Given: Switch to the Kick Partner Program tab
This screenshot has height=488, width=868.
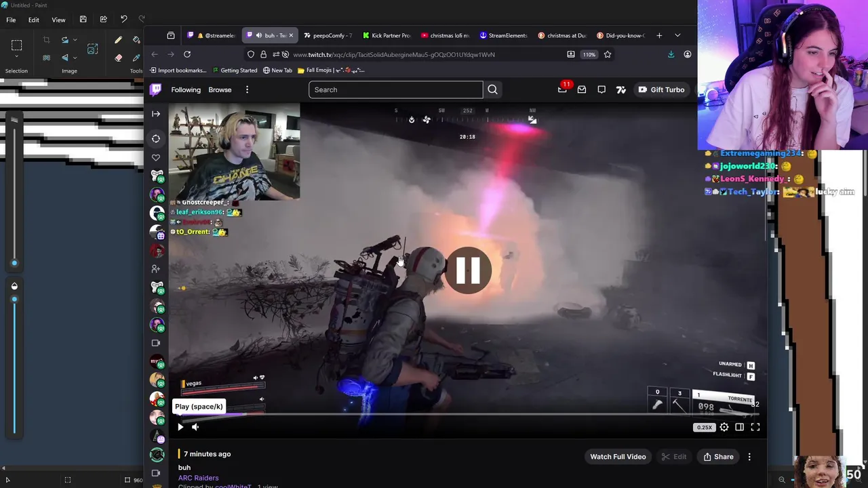Looking at the screenshot, I should [386, 35].
